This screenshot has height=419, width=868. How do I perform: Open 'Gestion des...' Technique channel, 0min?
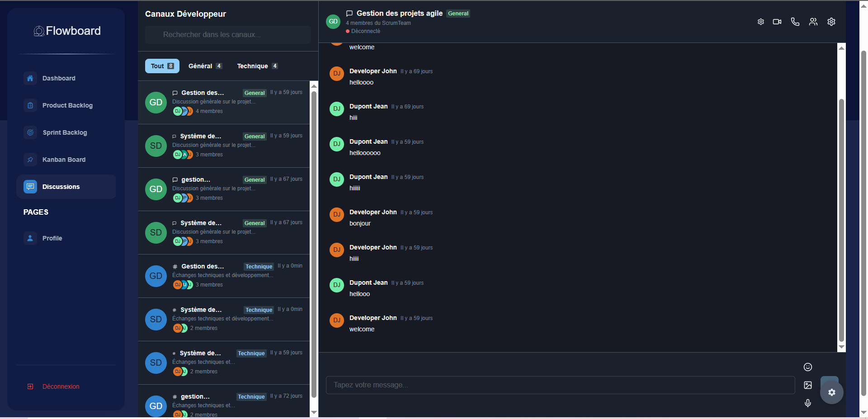tap(224, 276)
